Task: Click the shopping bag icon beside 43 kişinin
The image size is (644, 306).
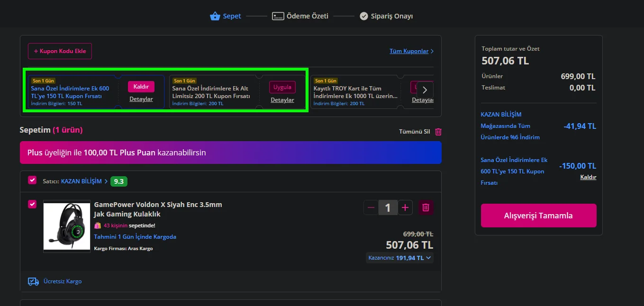Action: point(98,225)
